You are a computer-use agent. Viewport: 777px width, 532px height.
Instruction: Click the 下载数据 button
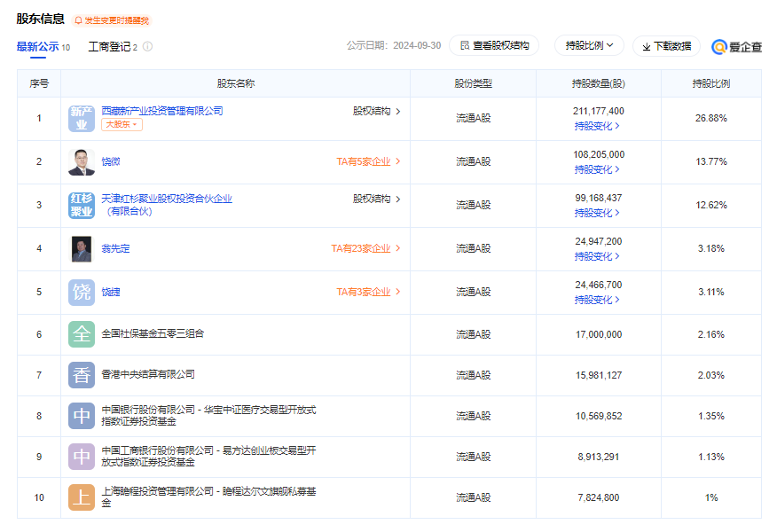tap(666, 46)
